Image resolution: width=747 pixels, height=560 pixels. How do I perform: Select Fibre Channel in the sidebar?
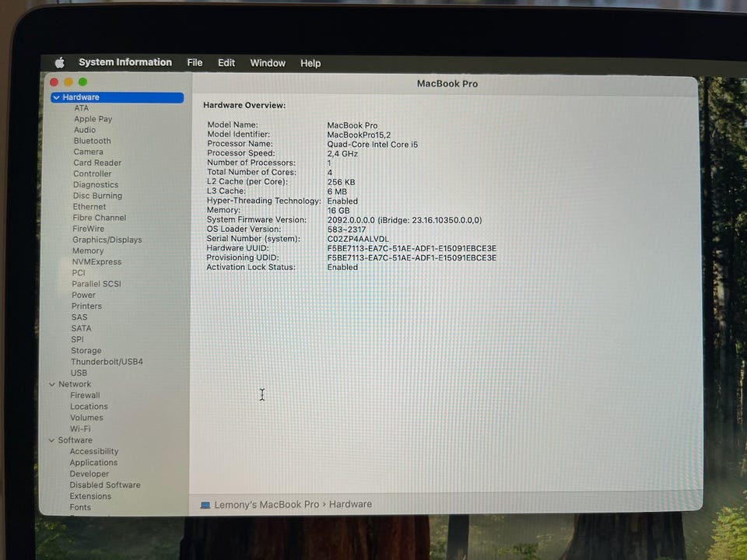point(100,218)
